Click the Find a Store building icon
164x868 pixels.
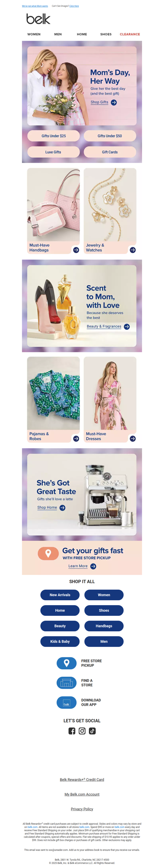[66, 682]
